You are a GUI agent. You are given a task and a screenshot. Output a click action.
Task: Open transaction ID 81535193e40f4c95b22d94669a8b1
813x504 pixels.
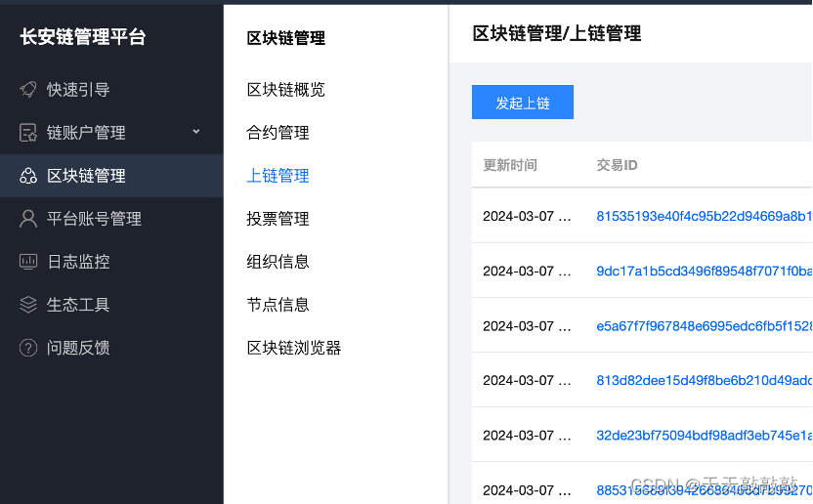705,216
